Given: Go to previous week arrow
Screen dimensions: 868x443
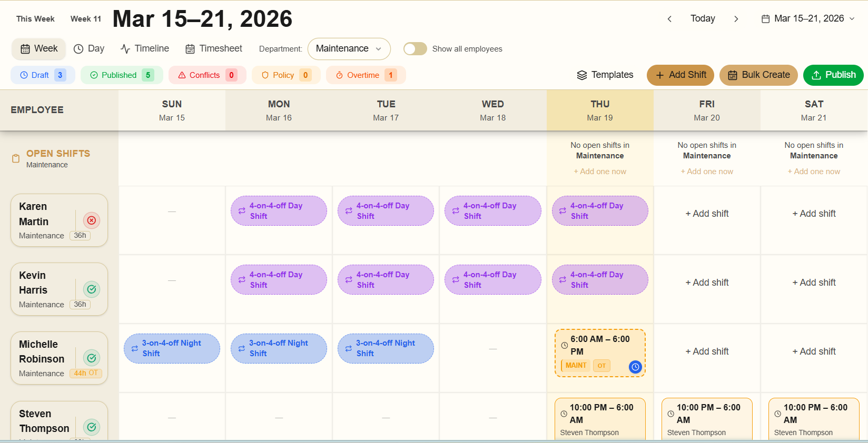Looking at the screenshot, I should 669,19.
